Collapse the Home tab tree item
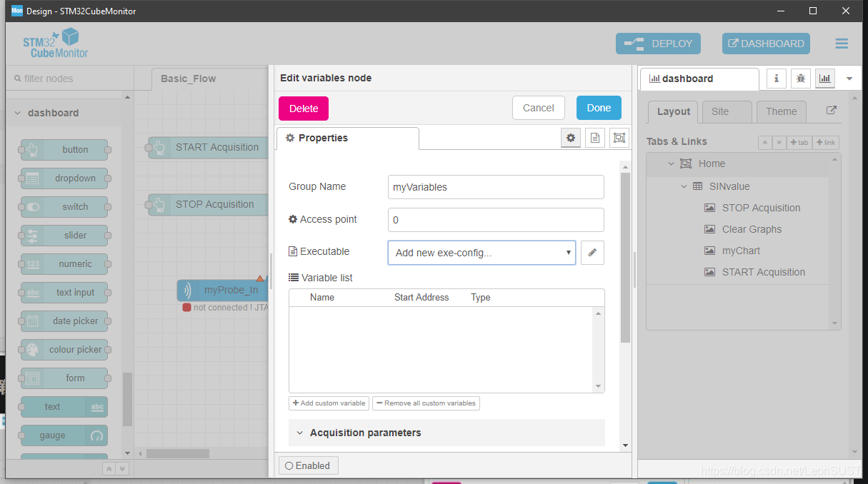The width and height of the screenshot is (868, 484). coord(671,163)
